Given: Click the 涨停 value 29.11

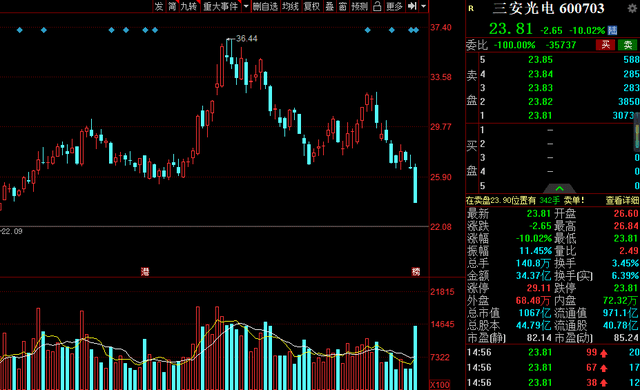Looking at the screenshot, I should point(539,288).
